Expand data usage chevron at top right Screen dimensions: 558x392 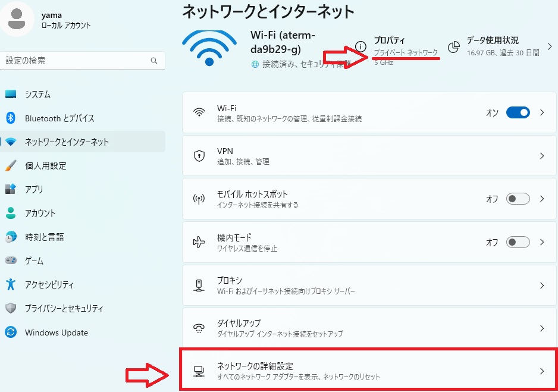pos(550,46)
